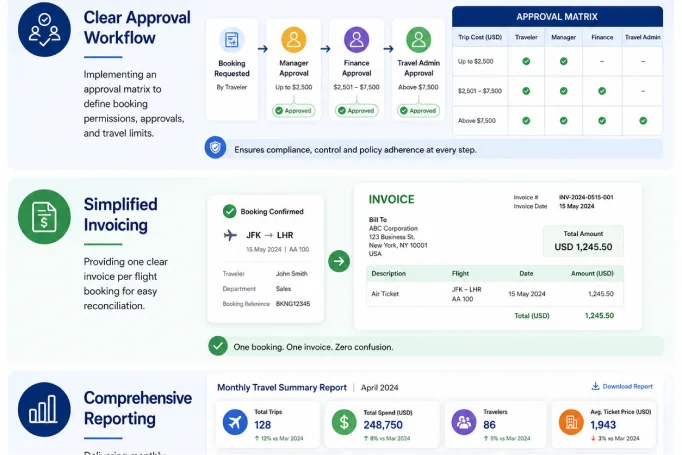Click arrow between Booking Requested and Manager Approval
The height and width of the screenshot is (455, 682).
pos(263,49)
